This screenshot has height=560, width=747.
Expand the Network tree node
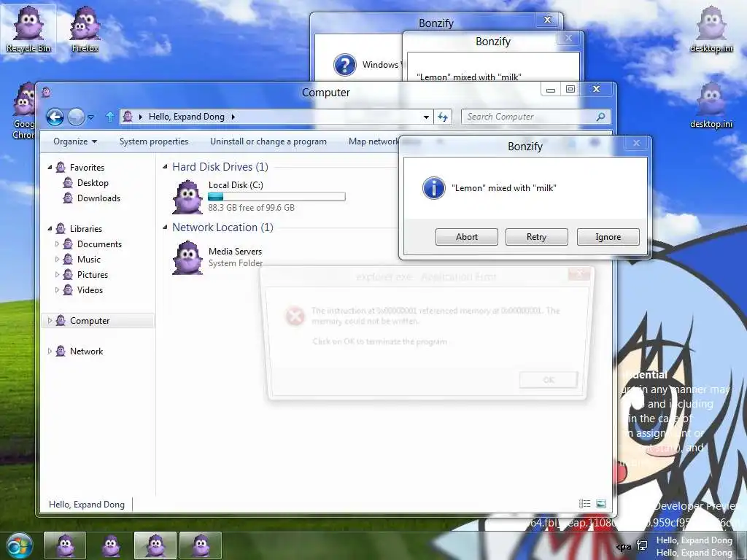click(50, 351)
